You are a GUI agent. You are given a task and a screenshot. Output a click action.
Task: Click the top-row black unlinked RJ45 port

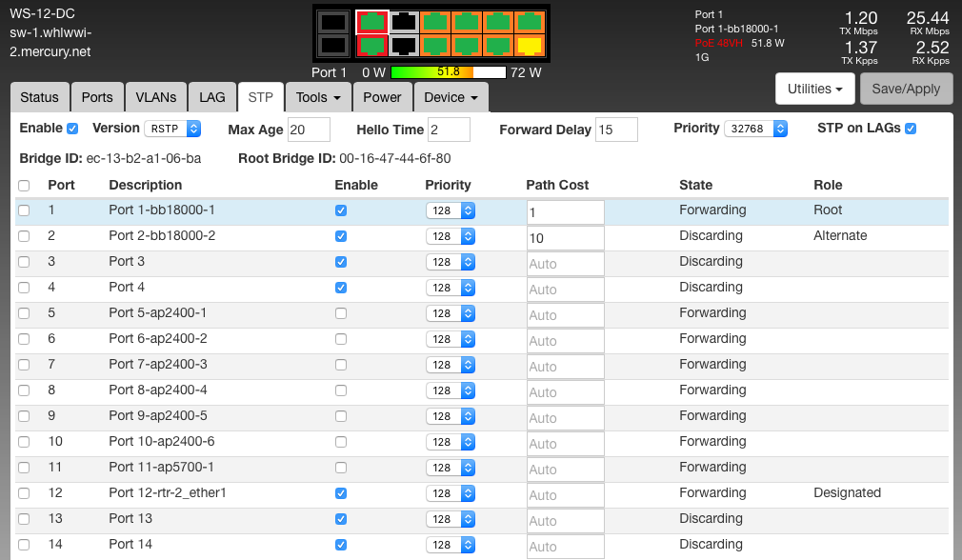(404, 22)
